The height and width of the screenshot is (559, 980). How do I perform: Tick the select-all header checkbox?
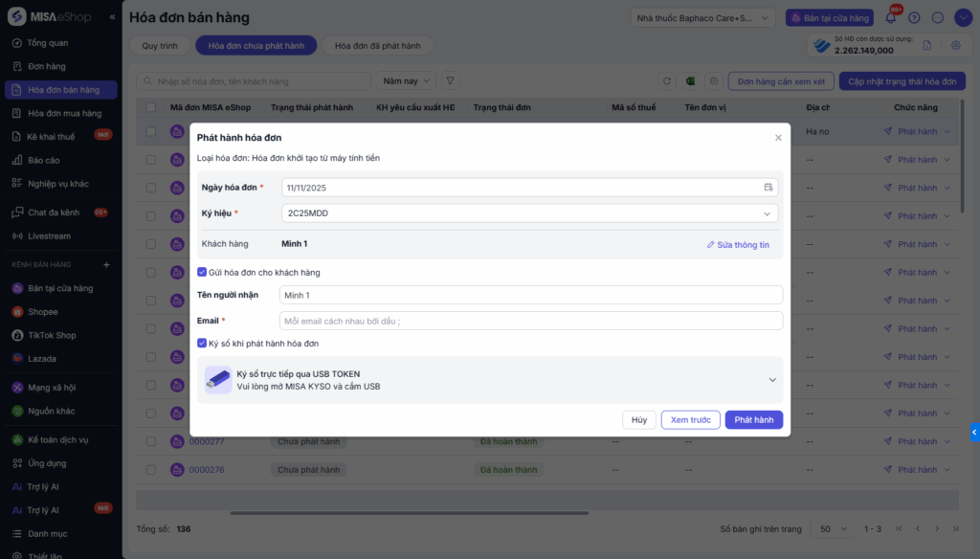pyautogui.click(x=150, y=107)
